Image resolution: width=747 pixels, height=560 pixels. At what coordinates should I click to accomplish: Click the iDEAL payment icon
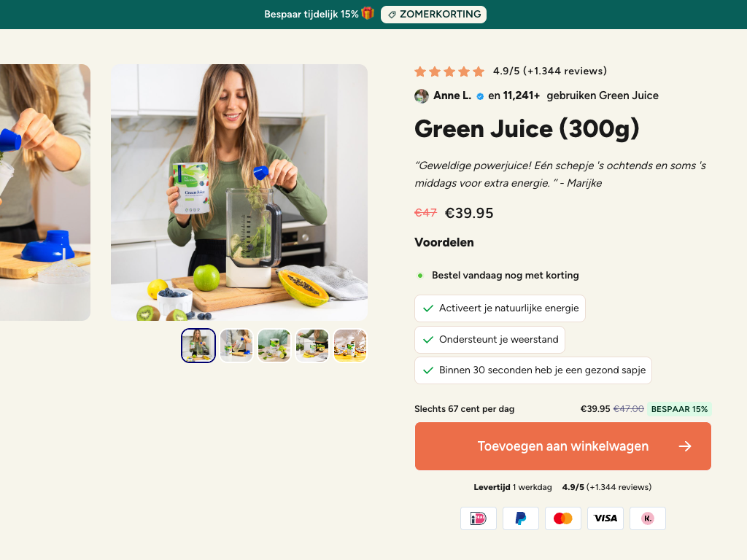(x=479, y=518)
